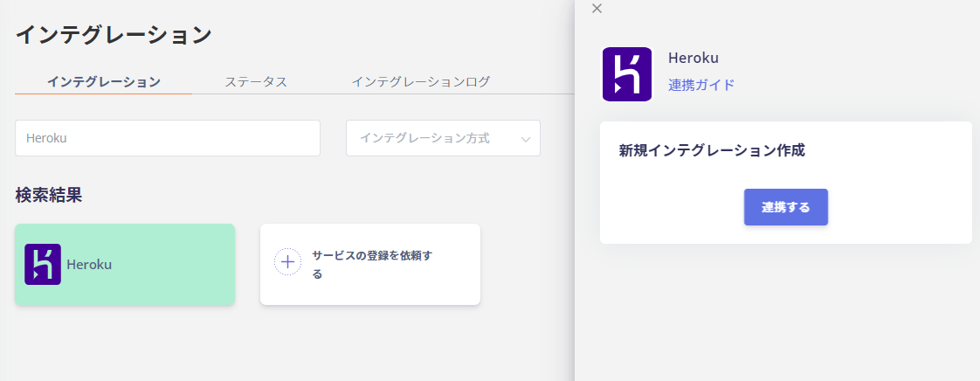Click the Heroku logo in side panel

pyautogui.click(x=627, y=74)
